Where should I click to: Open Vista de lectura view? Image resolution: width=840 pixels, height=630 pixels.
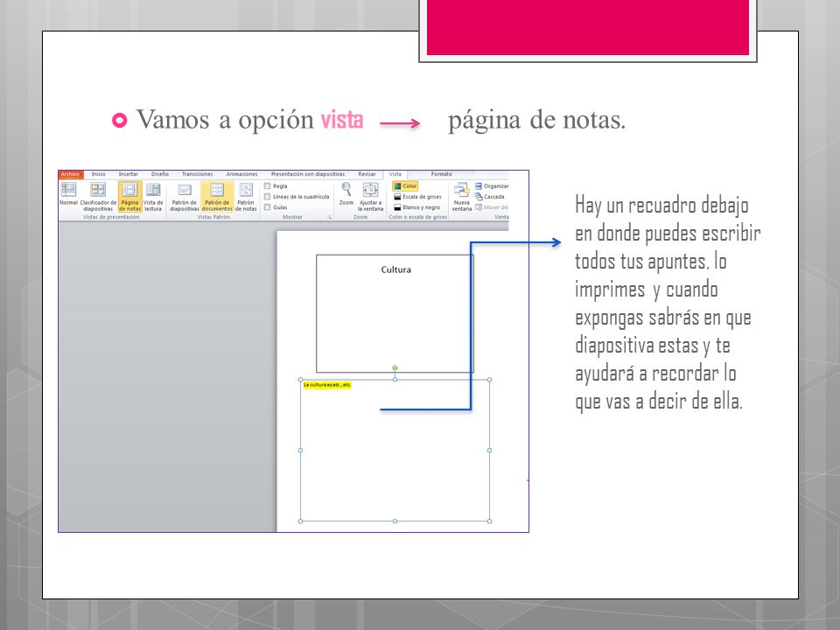153,197
